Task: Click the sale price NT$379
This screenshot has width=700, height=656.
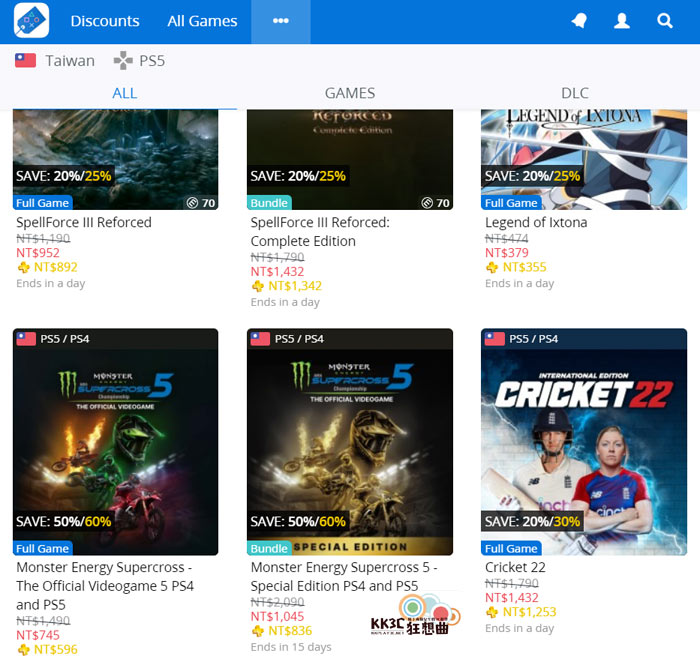Action: point(507,253)
